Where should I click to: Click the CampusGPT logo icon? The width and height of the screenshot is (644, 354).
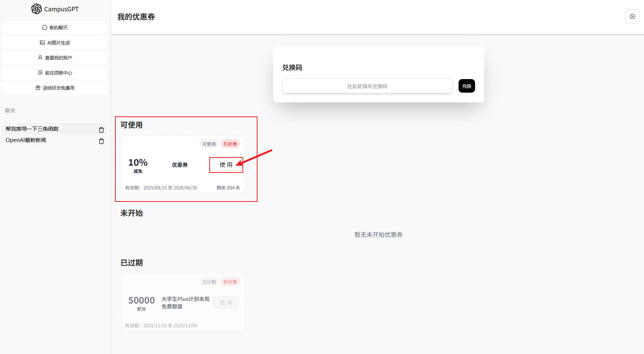point(37,9)
